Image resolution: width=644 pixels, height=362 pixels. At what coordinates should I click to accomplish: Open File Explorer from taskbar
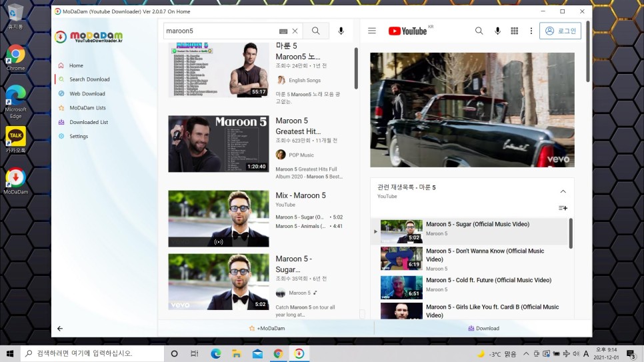[x=236, y=353]
